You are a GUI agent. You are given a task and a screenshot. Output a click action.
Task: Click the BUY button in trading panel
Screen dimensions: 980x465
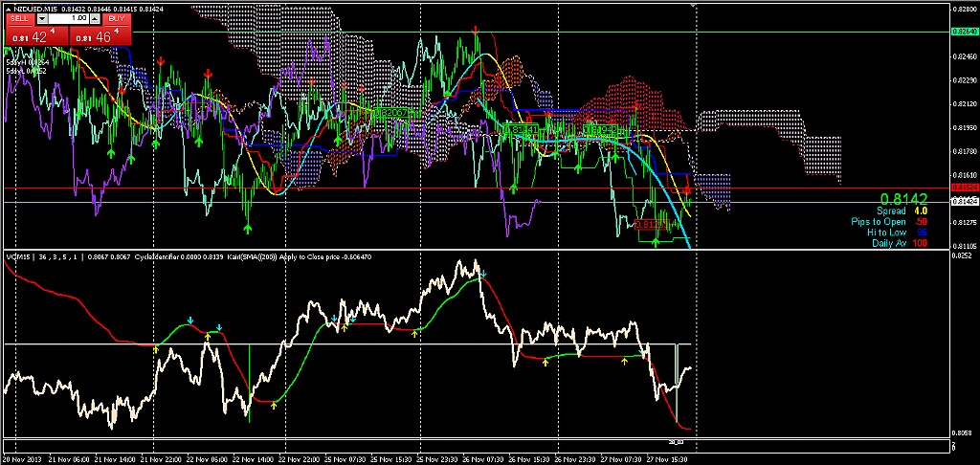point(116,19)
